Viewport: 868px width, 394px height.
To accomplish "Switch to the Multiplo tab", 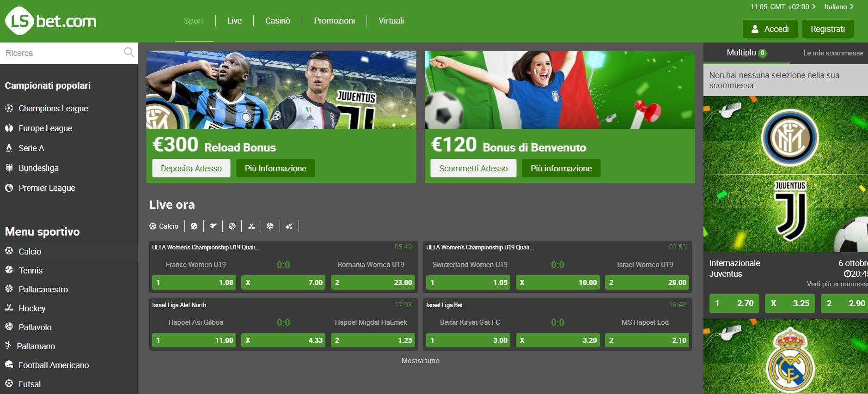I will pos(746,53).
